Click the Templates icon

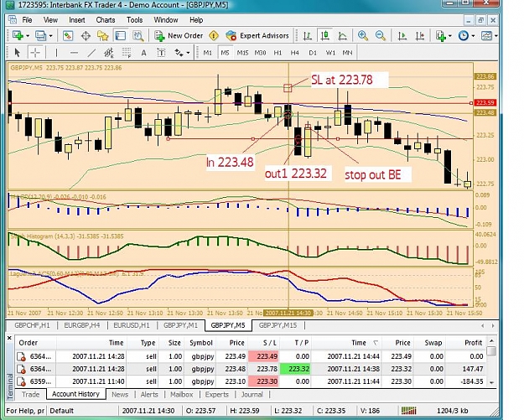[486, 36]
